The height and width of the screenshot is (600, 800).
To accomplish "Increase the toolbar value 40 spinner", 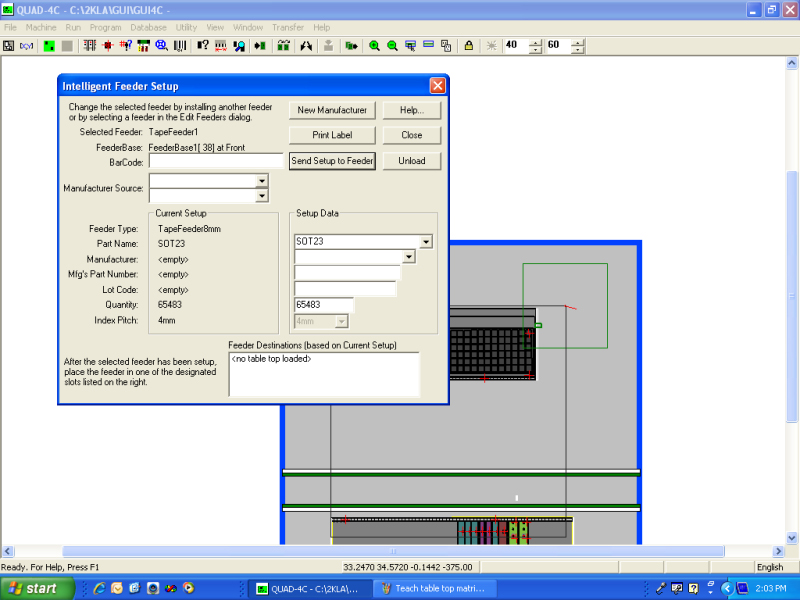I will (x=534, y=42).
